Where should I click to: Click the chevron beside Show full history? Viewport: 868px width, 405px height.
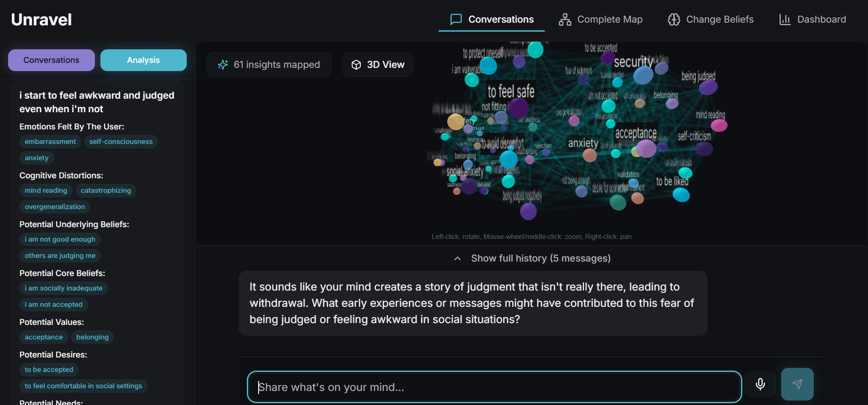458,258
